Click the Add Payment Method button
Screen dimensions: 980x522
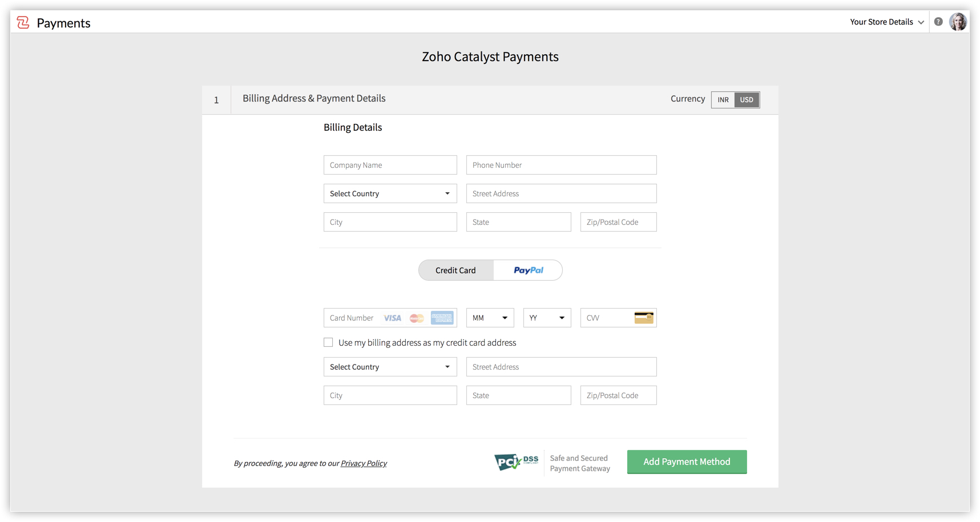[x=687, y=462]
